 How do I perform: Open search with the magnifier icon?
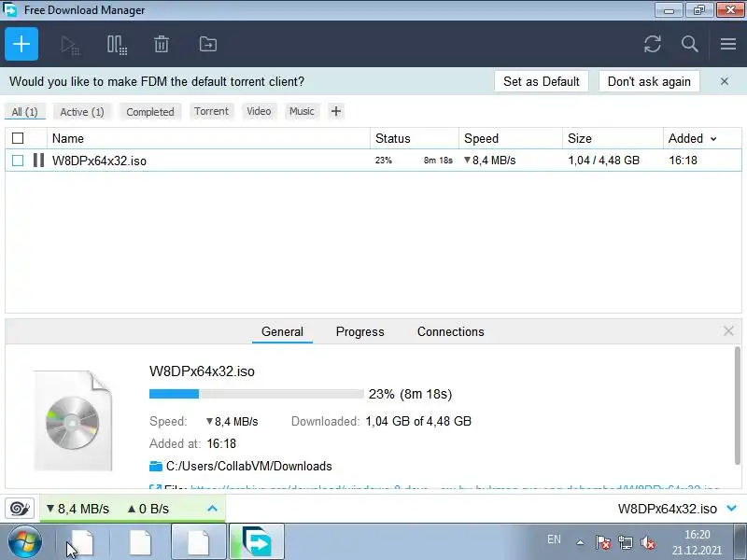click(689, 44)
